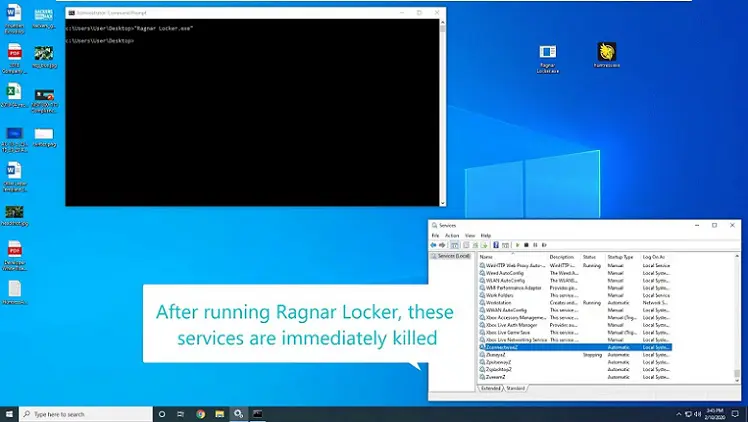Sort by the Startup Type column header

tap(623, 257)
